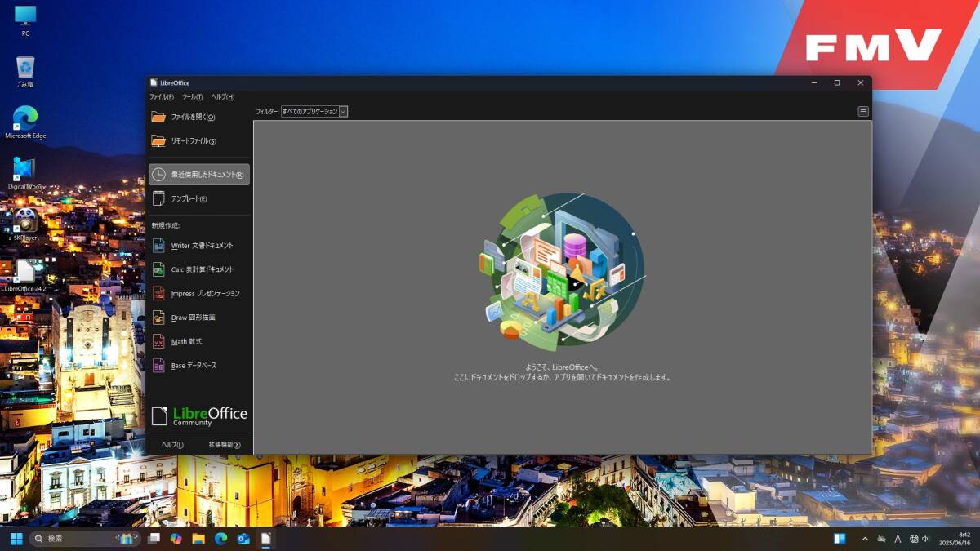Open Task View from the taskbar

pyautogui.click(x=154, y=539)
